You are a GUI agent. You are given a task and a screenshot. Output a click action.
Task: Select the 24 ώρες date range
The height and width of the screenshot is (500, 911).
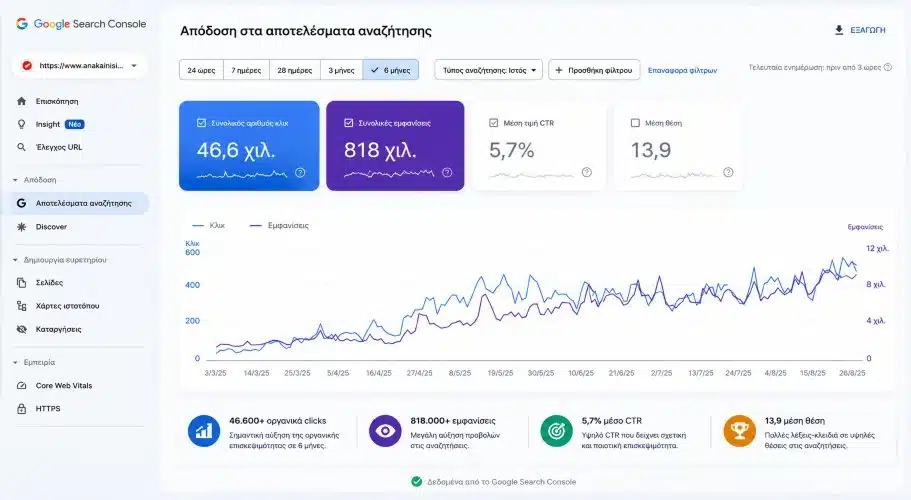point(201,70)
